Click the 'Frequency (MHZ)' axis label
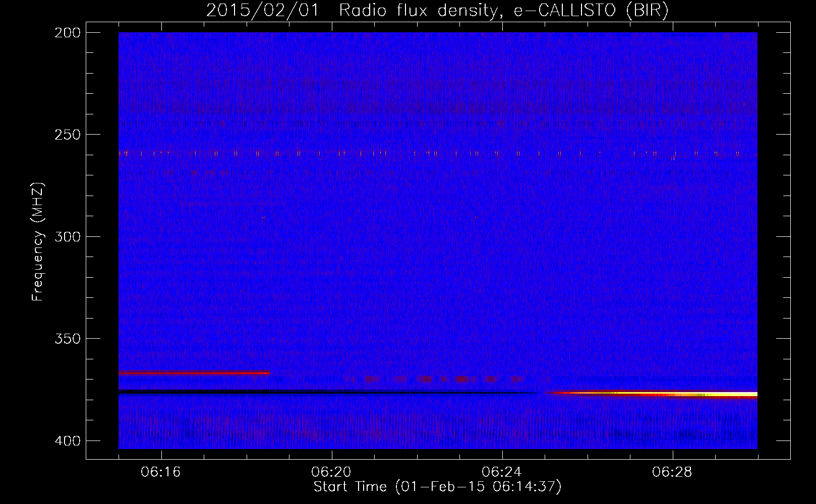The height and width of the screenshot is (504, 816). (x=38, y=242)
